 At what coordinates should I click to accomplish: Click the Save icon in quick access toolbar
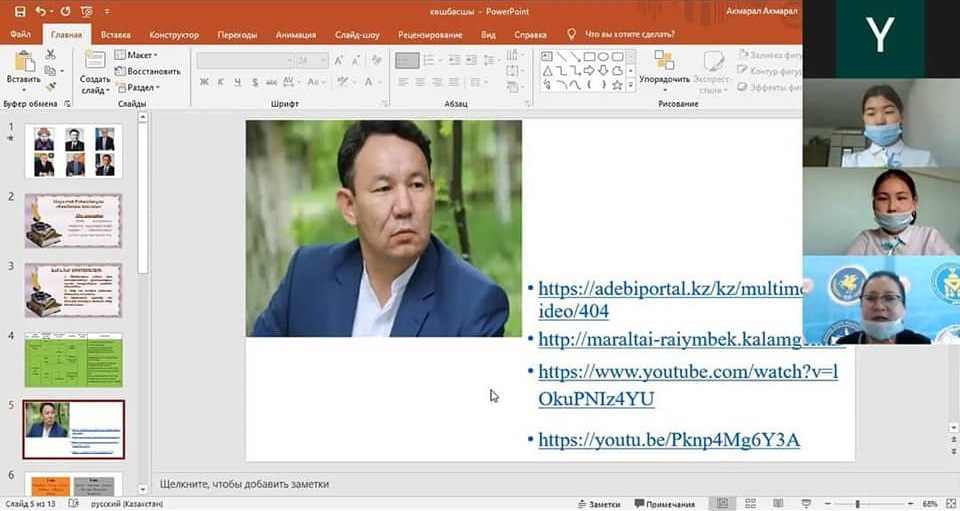click(17, 11)
